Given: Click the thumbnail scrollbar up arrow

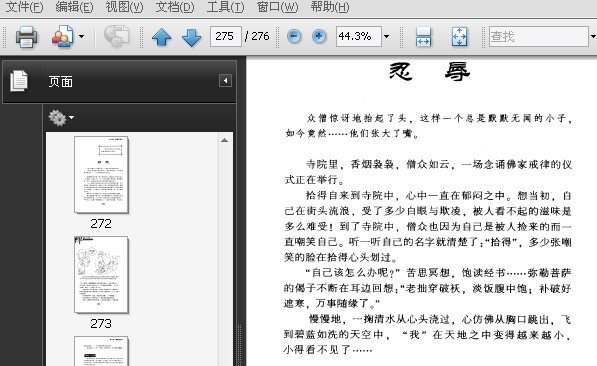Looking at the screenshot, I should point(225,141).
